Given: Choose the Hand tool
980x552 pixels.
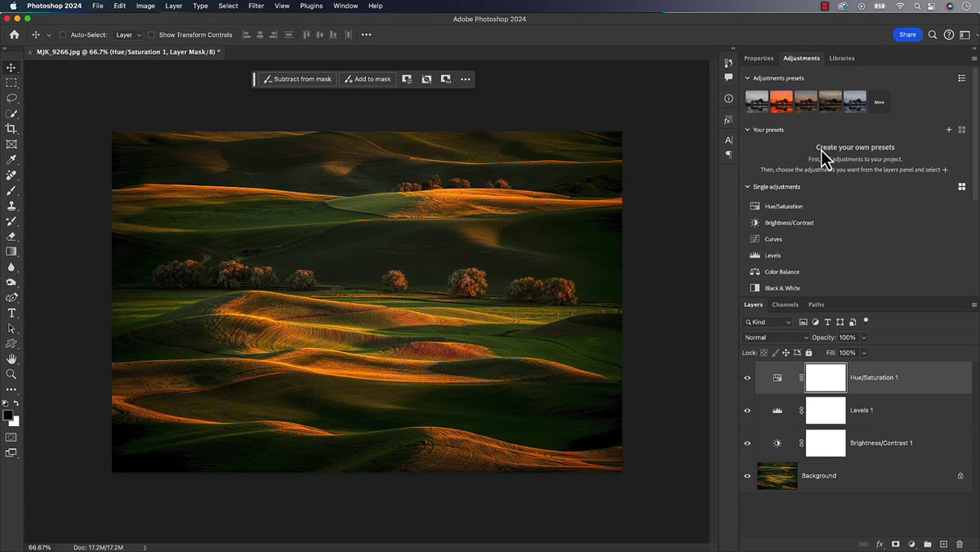Looking at the screenshot, I should [x=11, y=359].
